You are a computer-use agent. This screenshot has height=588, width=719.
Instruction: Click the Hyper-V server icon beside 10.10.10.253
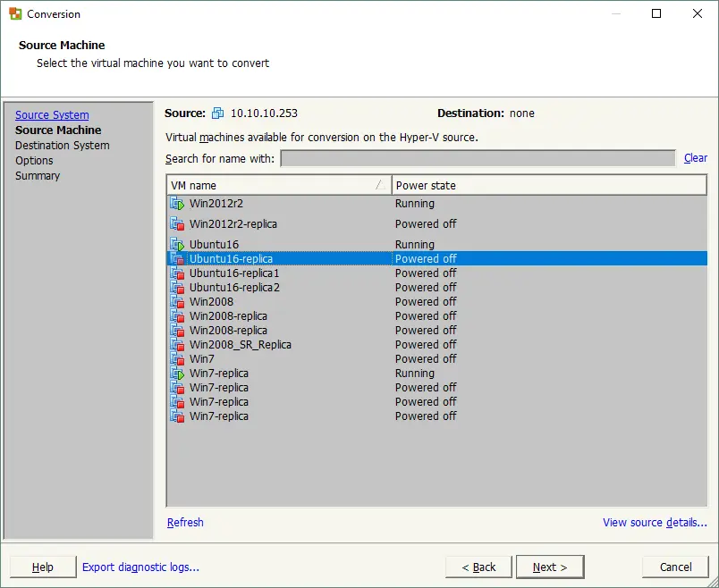pos(212,113)
